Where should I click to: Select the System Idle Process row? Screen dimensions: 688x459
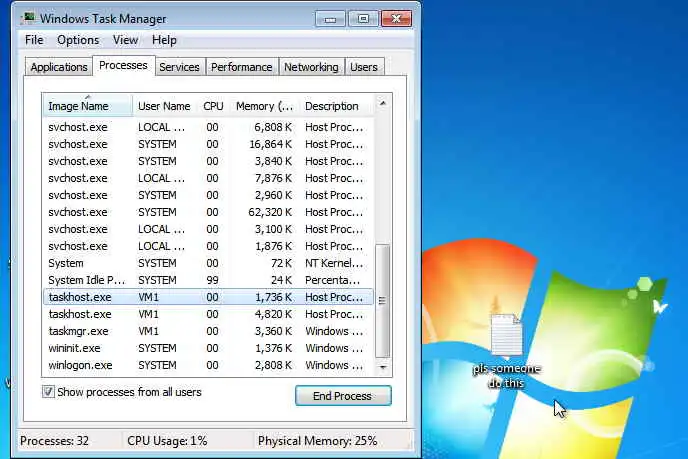pyautogui.click(x=208, y=280)
